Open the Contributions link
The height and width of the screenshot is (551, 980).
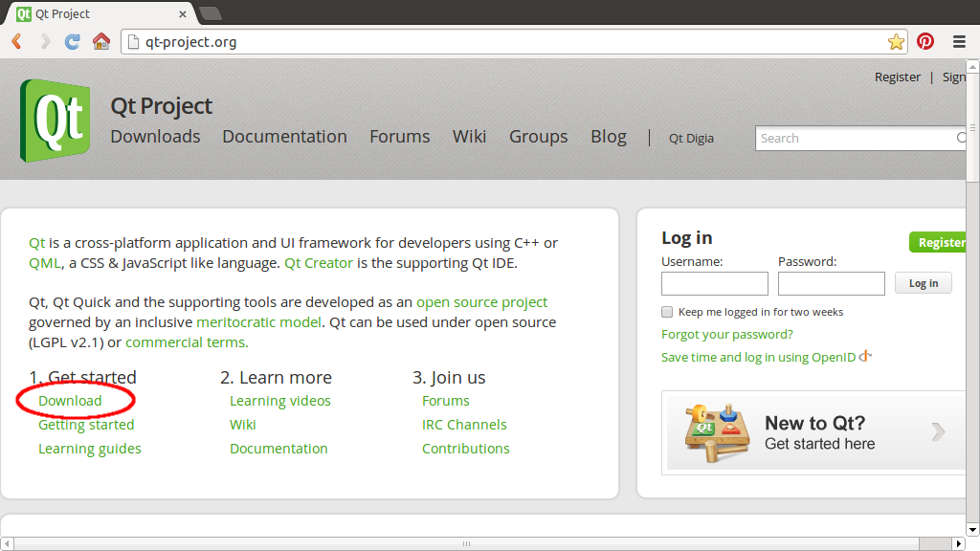(x=466, y=449)
